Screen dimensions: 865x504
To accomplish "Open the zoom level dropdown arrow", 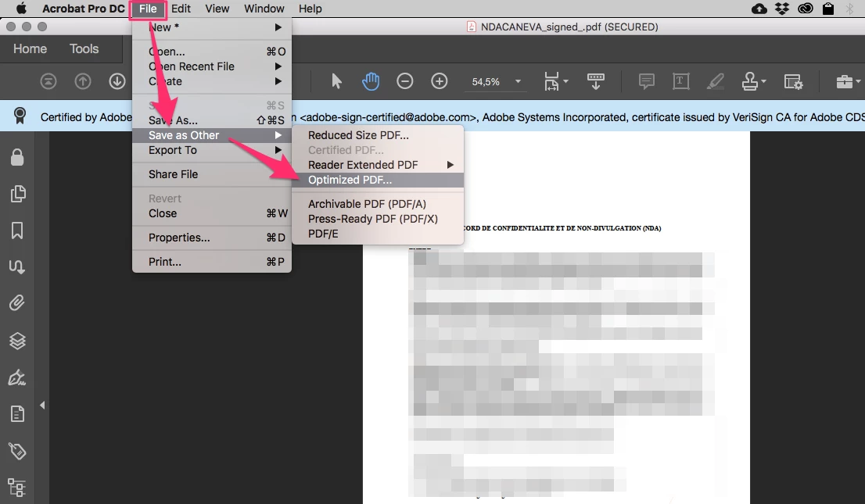I will click(x=518, y=81).
